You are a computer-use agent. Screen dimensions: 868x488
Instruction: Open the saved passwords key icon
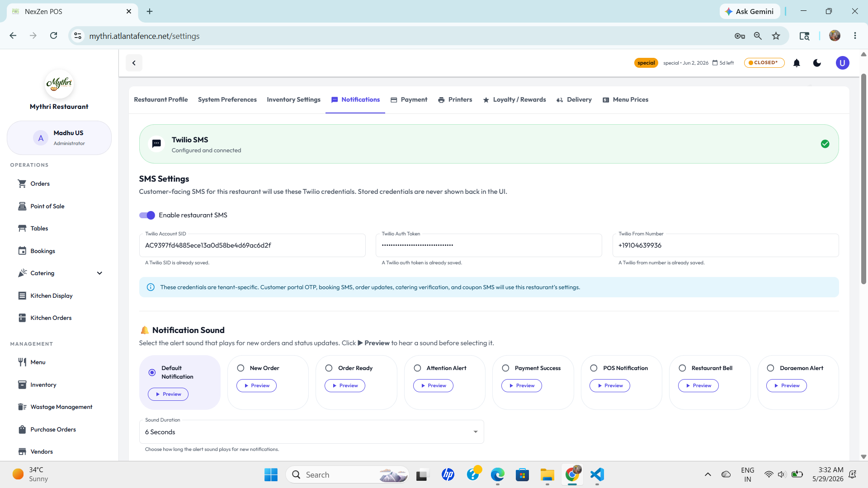[x=740, y=36]
